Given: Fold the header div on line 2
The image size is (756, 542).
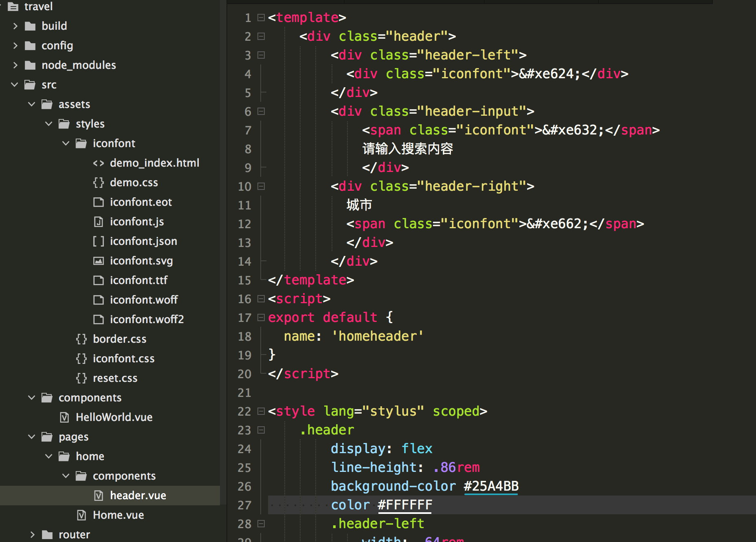Looking at the screenshot, I should (x=261, y=36).
